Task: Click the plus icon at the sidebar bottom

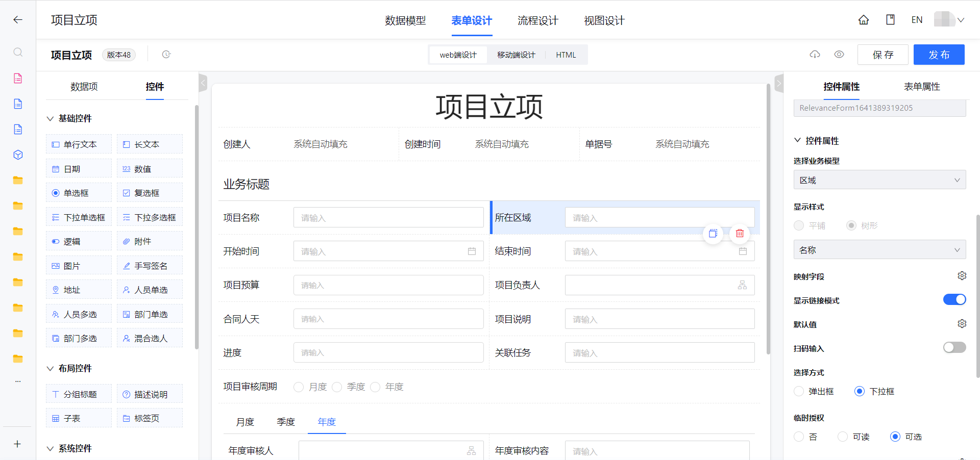Action: tap(17, 444)
